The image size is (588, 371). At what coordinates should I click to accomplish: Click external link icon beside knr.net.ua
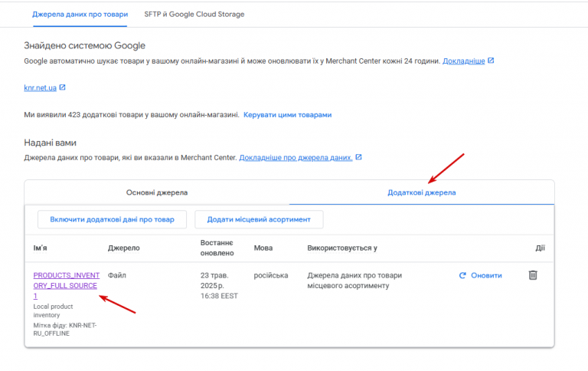point(63,88)
